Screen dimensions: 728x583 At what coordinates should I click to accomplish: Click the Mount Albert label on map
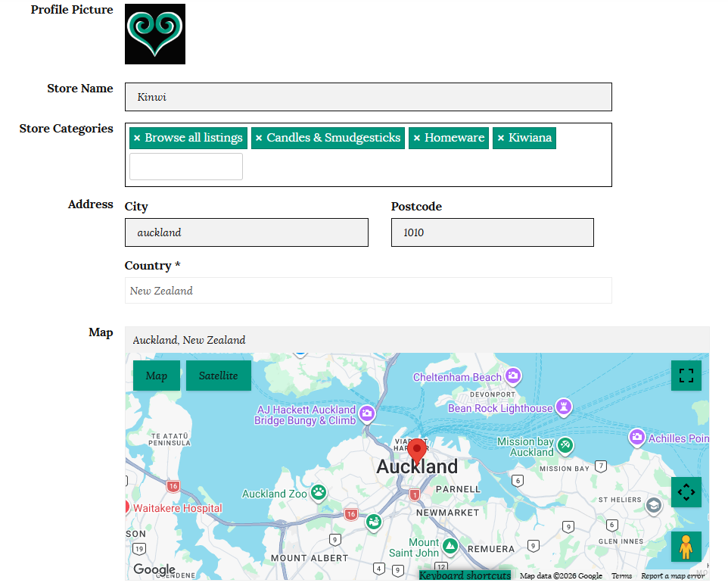(x=310, y=558)
